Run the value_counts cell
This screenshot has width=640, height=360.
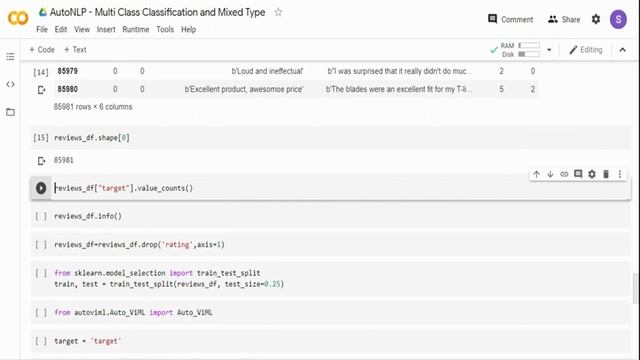coord(41,188)
